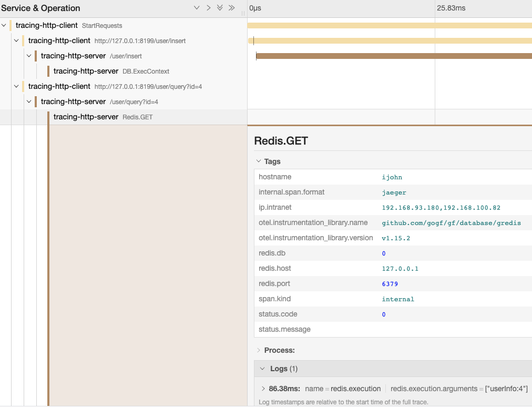
Task: Click the single right-chevron collapse-one-level icon
Action: point(208,8)
